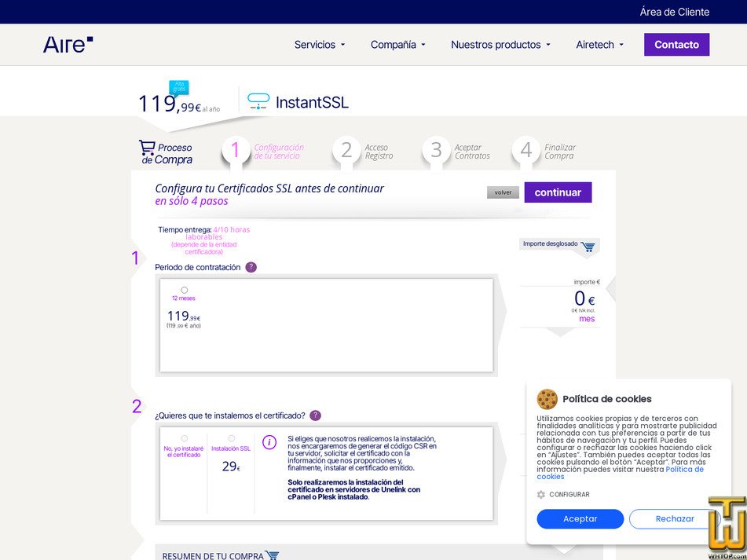Expand the Servicios menu
The width and height of the screenshot is (747, 560).
pos(320,45)
